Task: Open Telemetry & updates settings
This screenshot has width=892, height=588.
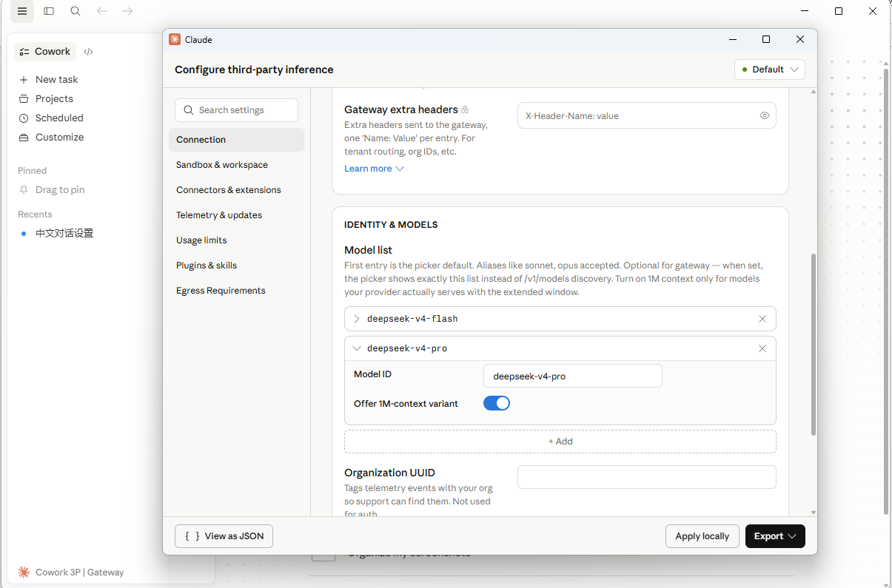Action: (236, 215)
